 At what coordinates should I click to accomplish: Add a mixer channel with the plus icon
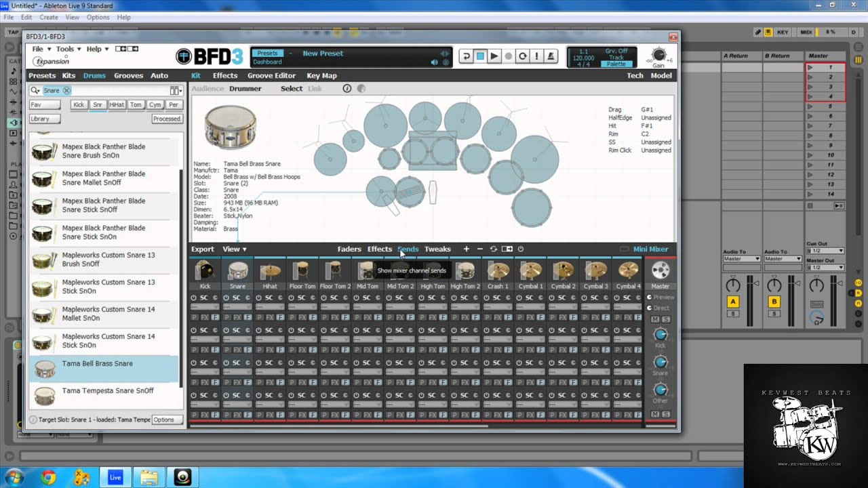(466, 249)
